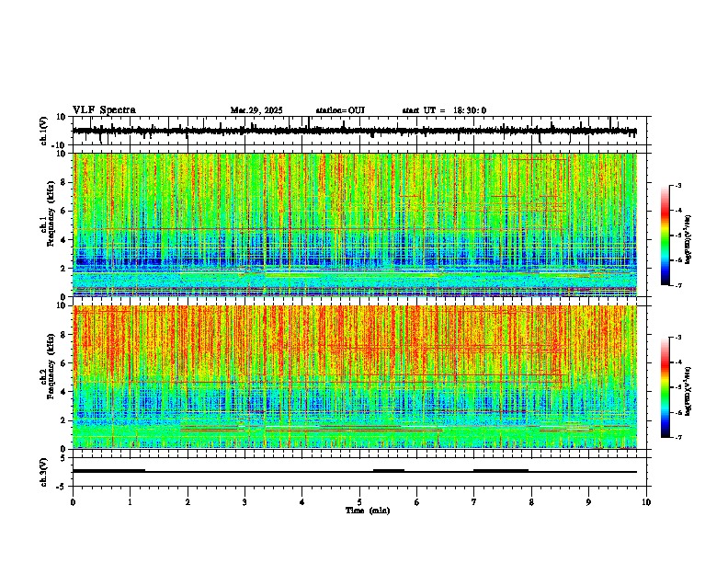
Task: Click the first ch.3 thick bar, starting at 0 min
Action: 109,471
